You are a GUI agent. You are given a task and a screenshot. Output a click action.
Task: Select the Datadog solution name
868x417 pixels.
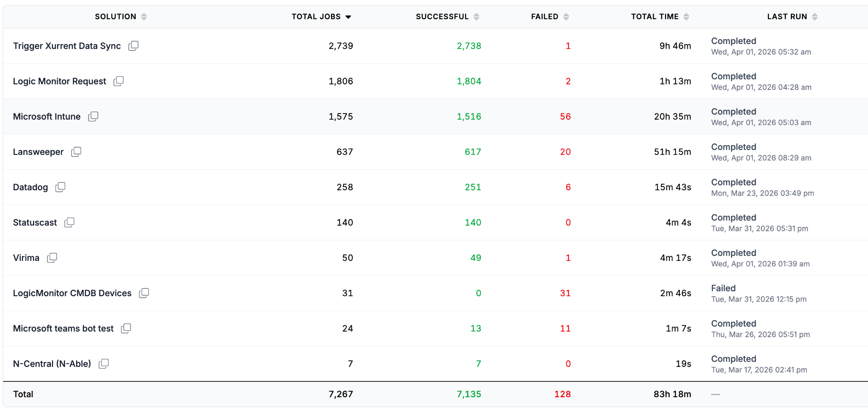pyautogui.click(x=31, y=187)
